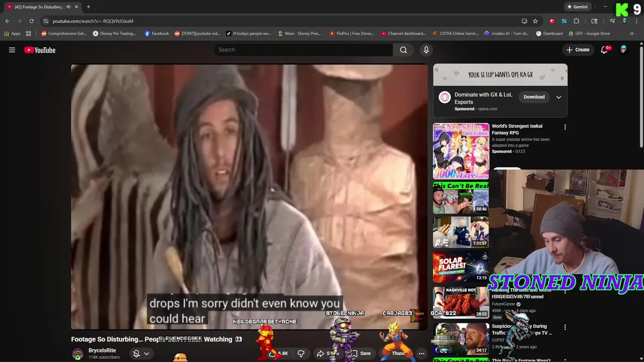Open the browser profile avatar in toolbar
The image size is (644, 362).
tap(624, 21)
